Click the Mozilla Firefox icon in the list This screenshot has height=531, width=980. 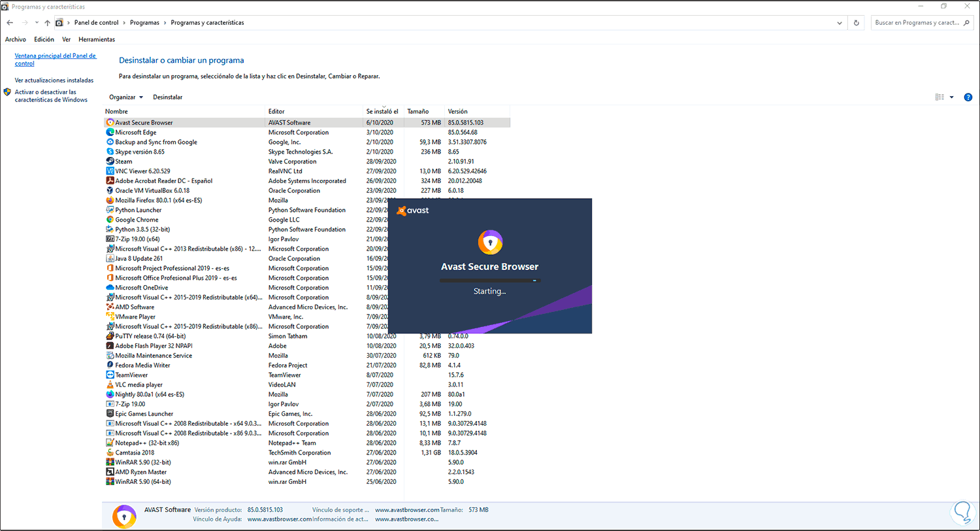pos(108,200)
